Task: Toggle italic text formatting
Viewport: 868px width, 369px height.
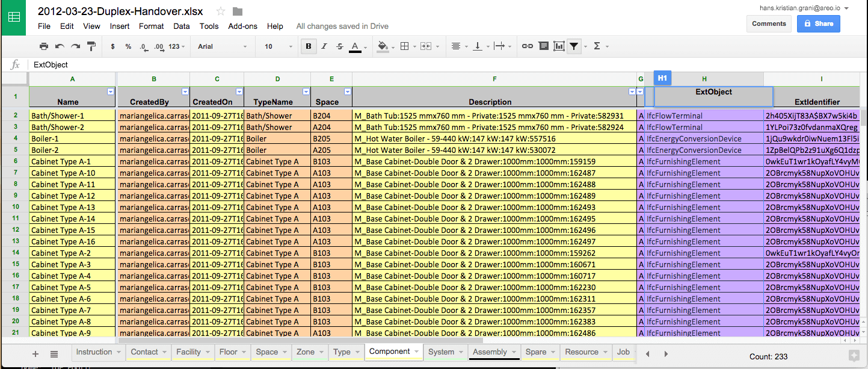Action: pos(324,46)
